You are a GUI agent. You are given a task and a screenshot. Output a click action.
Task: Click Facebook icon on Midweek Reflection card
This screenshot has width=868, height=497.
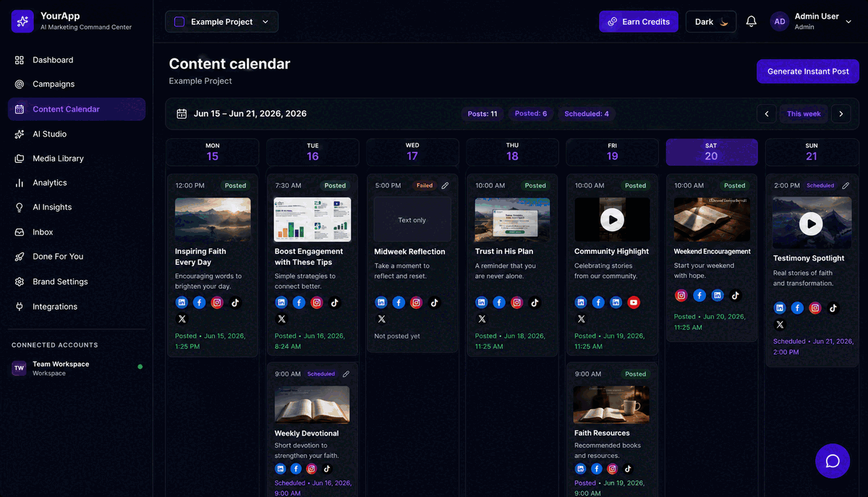click(x=399, y=303)
